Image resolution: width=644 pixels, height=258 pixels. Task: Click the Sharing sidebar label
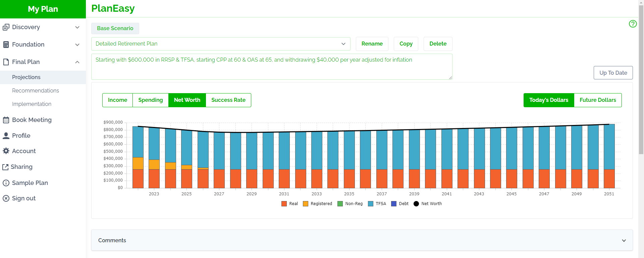point(21,167)
